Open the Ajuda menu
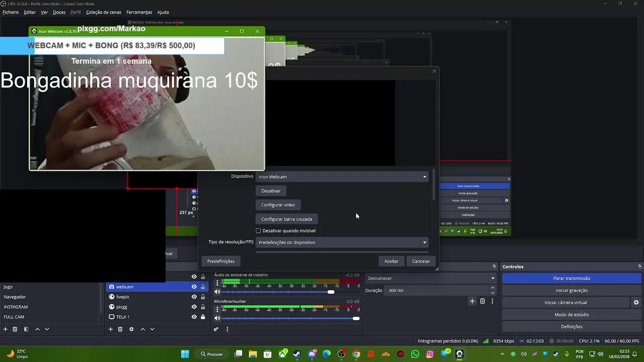Image resolution: width=644 pixels, height=362 pixels. [163, 12]
